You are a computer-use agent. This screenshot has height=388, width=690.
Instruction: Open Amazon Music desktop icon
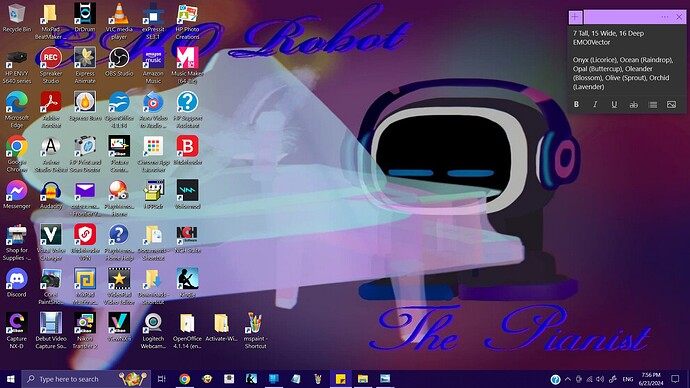click(x=153, y=65)
